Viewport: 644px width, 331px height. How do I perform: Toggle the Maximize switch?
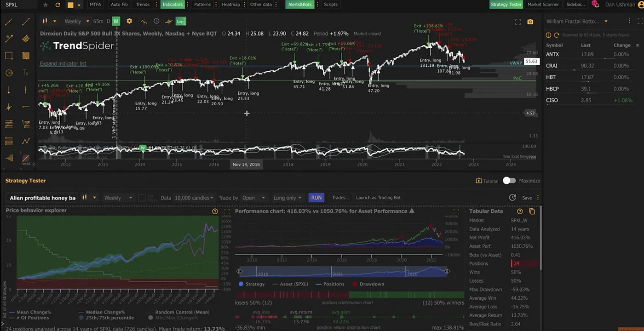coord(509,181)
